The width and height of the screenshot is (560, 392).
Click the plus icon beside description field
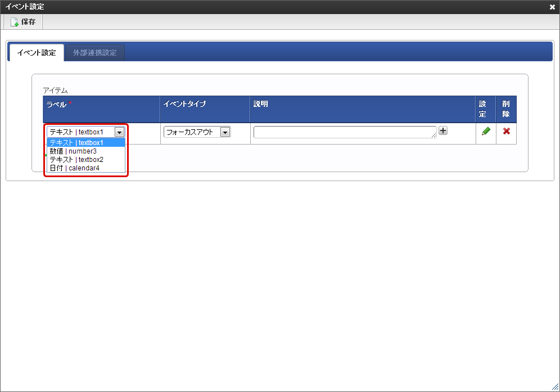(x=443, y=131)
